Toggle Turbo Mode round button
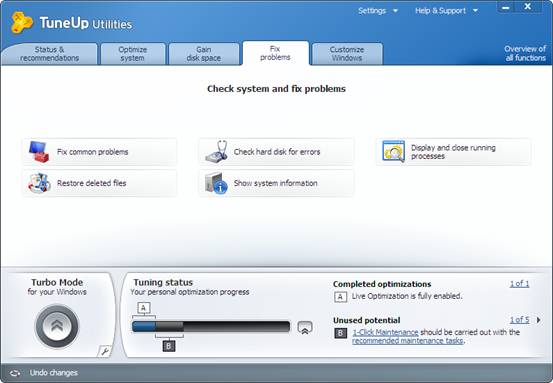This screenshot has width=553, height=383. coord(57,326)
